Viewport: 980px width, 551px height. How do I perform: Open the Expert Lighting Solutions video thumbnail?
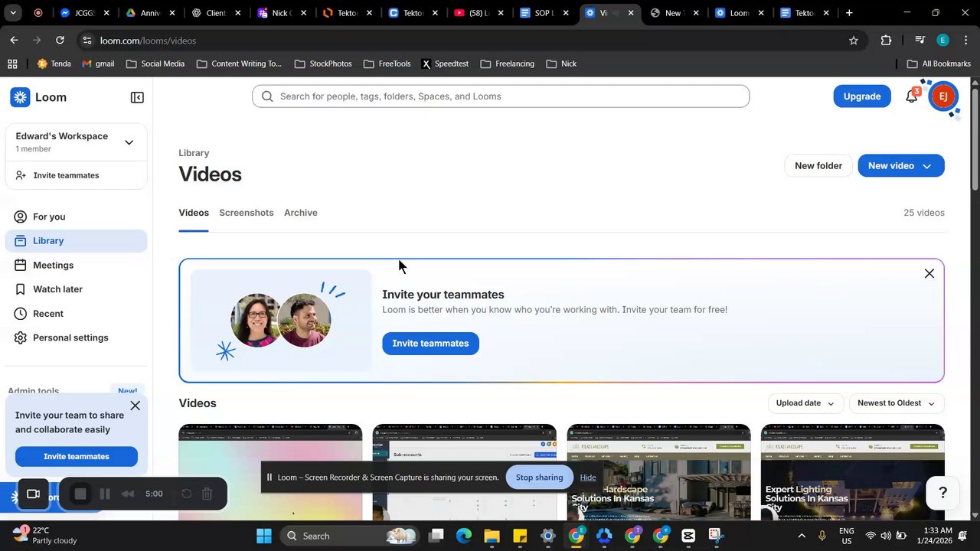[x=853, y=472]
